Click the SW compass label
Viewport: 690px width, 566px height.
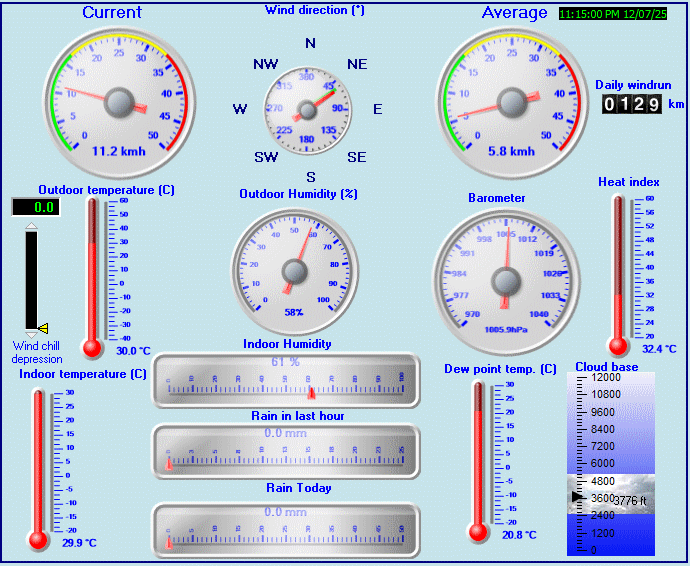pos(265,157)
